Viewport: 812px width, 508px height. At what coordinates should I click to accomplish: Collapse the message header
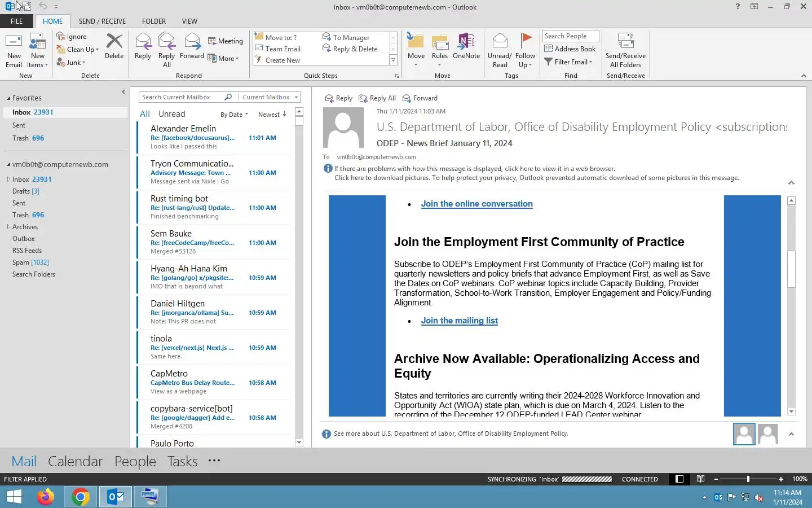click(x=791, y=183)
